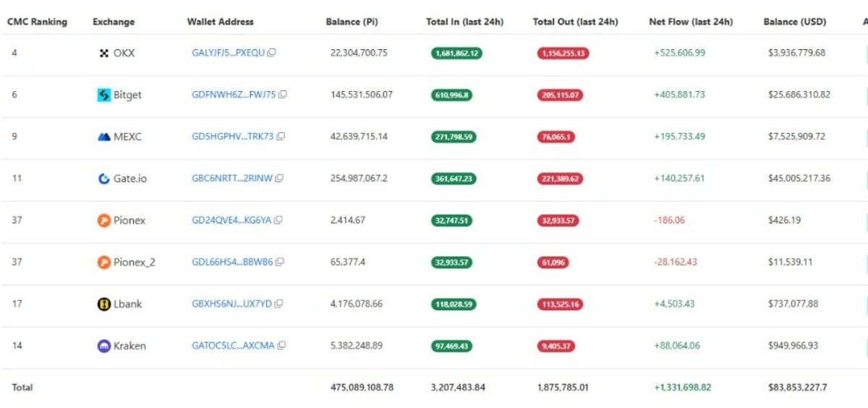Click Lbank total in badge 118,028.59

click(454, 305)
